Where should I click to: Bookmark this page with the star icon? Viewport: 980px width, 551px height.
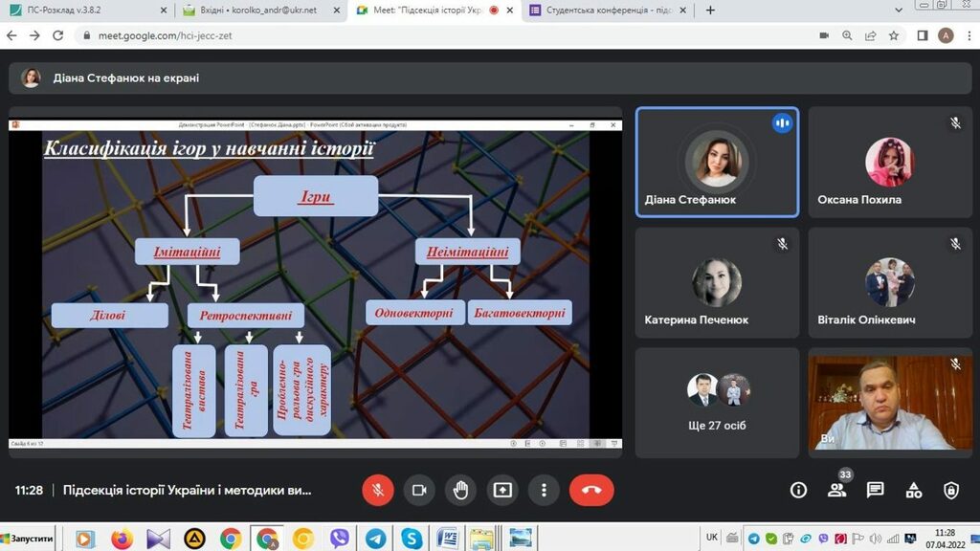[894, 35]
